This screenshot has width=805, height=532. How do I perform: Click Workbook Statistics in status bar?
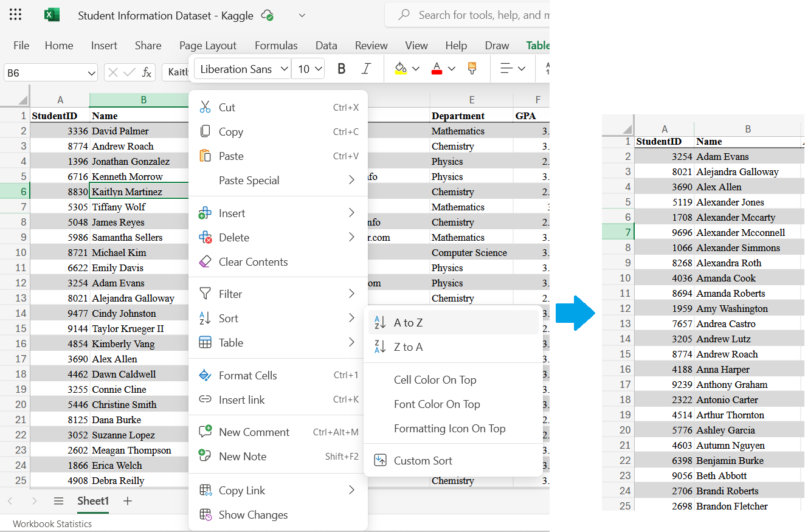pos(52,523)
